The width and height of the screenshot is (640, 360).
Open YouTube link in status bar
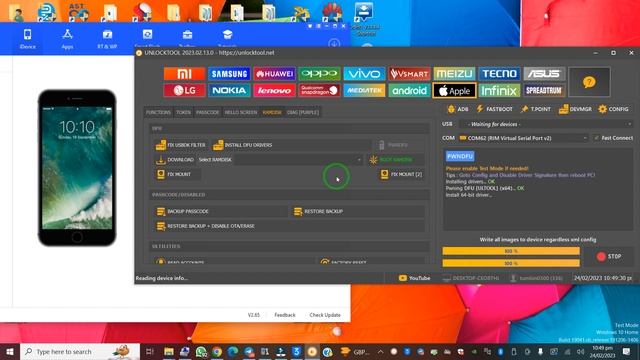(414, 278)
